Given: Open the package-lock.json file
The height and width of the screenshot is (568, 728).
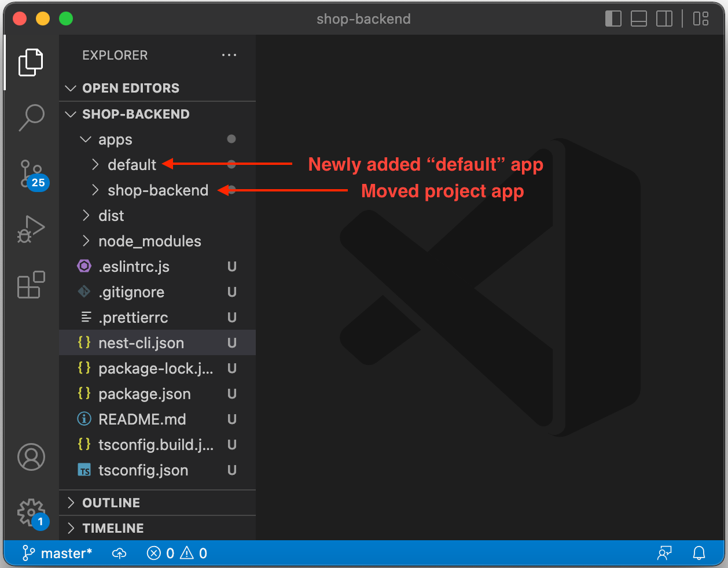Looking at the screenshot, I should pyautogui.click(x=157, y=368).
